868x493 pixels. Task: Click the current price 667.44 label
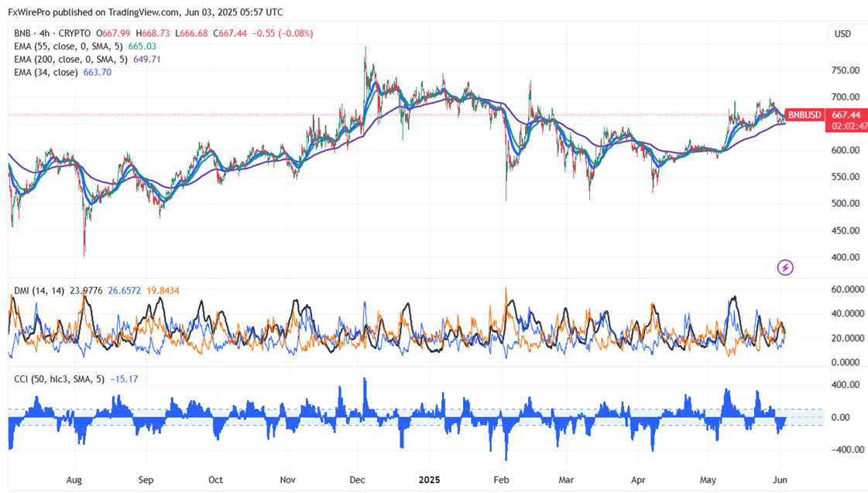pyautogui.click(x=846, y=115)
